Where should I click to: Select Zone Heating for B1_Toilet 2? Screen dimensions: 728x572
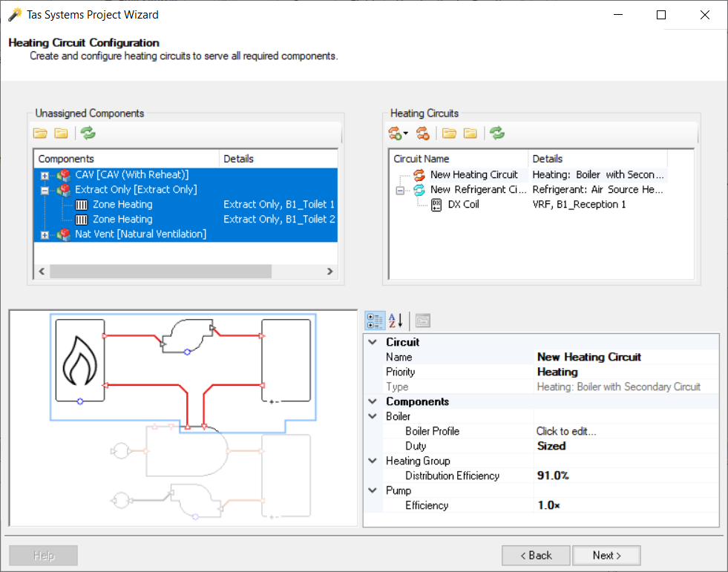click(122, 220)
